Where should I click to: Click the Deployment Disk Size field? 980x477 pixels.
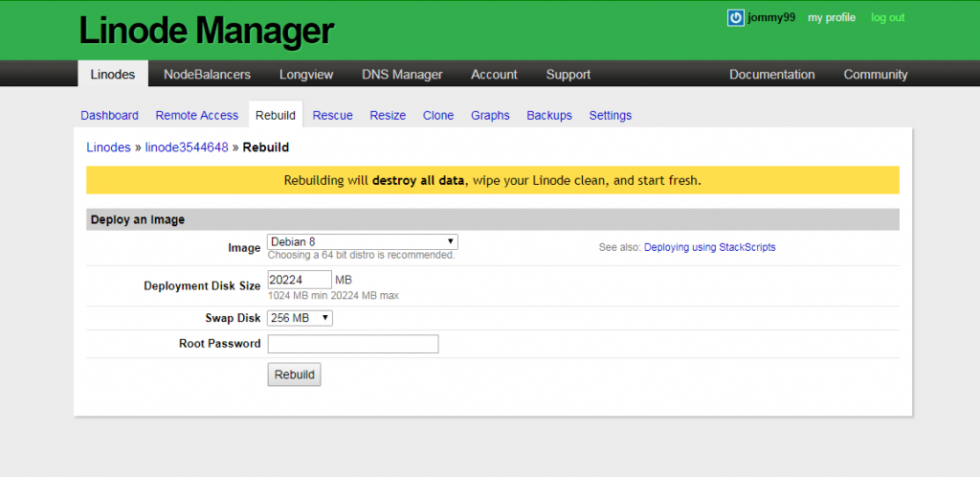[300, 280]
